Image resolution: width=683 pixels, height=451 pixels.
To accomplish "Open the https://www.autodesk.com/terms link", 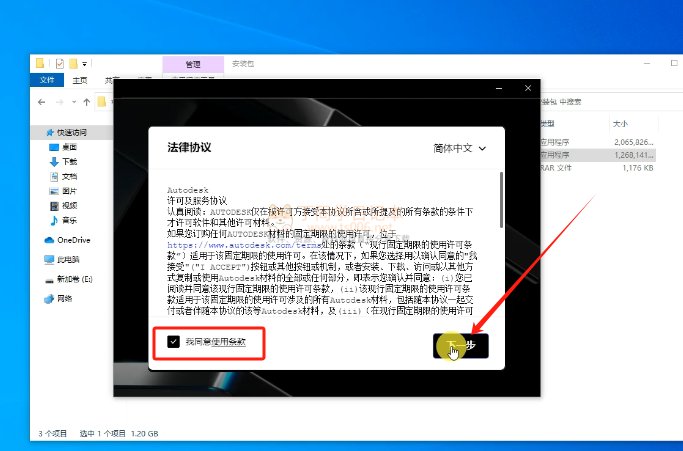I will [x=243, y=245].
